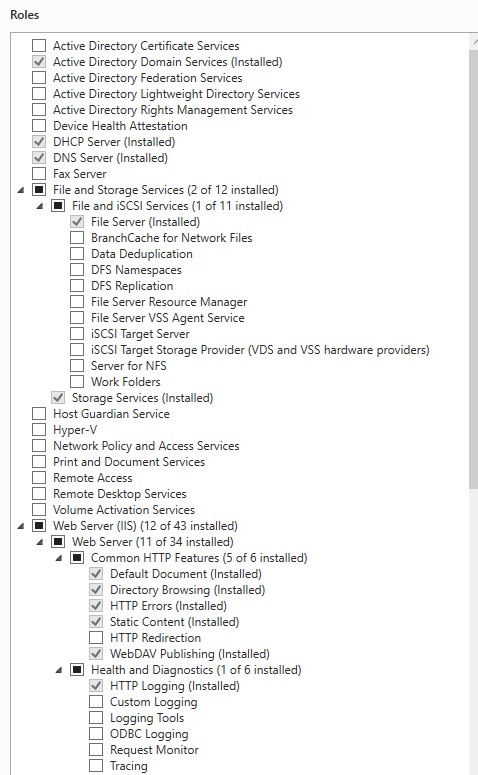Check the Server for NFS checkbox

(x=77, y=366)
